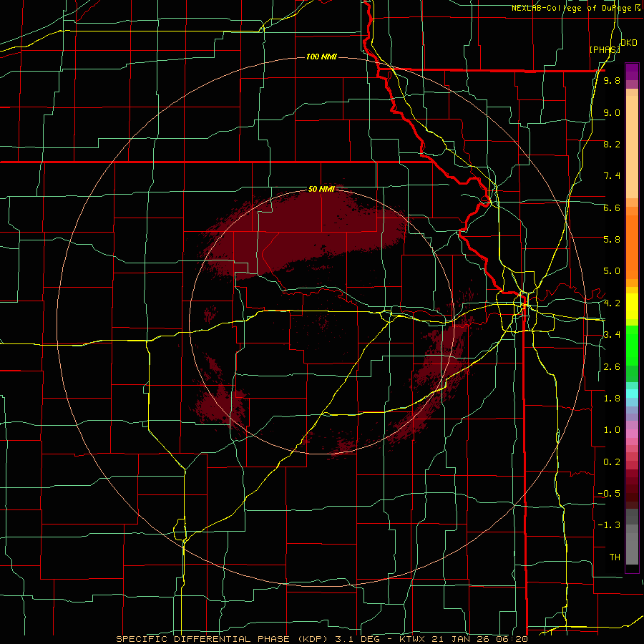Screen dimensions: 644x644
Task: Click the 8.2 value on color scale
Action: point(612,144)
